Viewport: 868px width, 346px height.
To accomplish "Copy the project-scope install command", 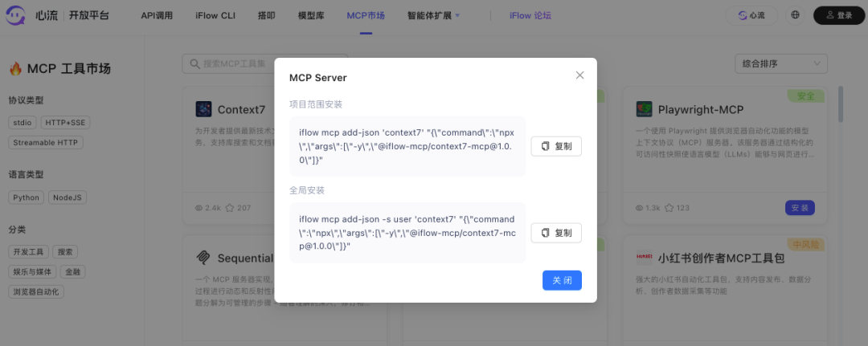I will coord(556,146).
